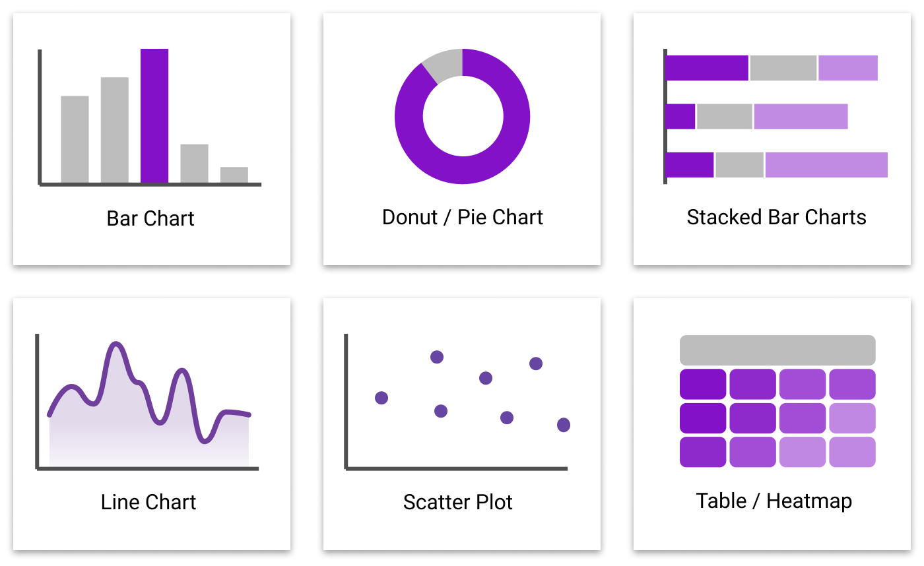The height and width of the screenshot is (566, 924).
Task: Click the "Scatter Plot" text label
Action: point(457,502)
